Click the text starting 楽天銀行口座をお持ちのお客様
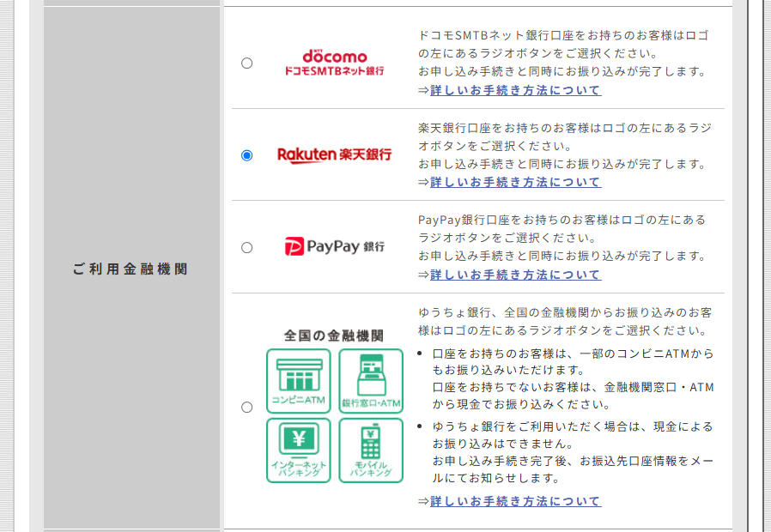Image resolution: width=771 pixels, height=532 pixels. [x=564, y=146]
